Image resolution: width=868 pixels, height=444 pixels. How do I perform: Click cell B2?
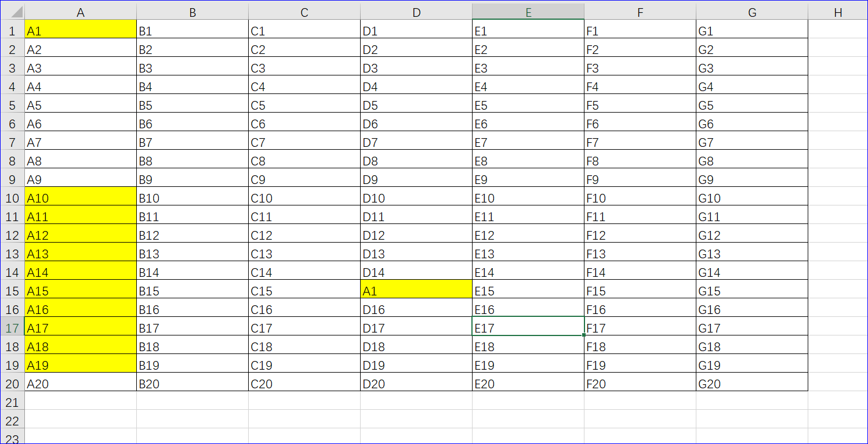[x=193, y=48]
